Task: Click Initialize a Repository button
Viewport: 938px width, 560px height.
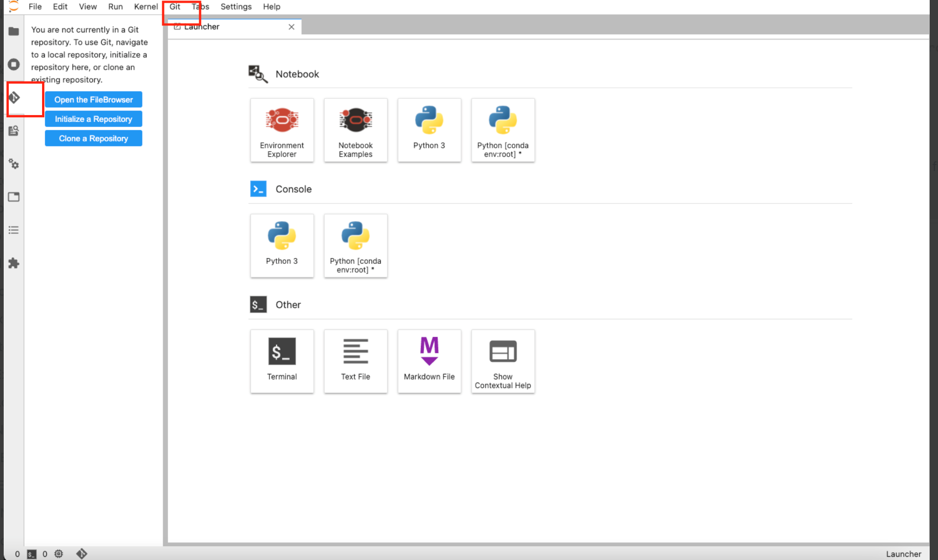Action: pos(93,119)
